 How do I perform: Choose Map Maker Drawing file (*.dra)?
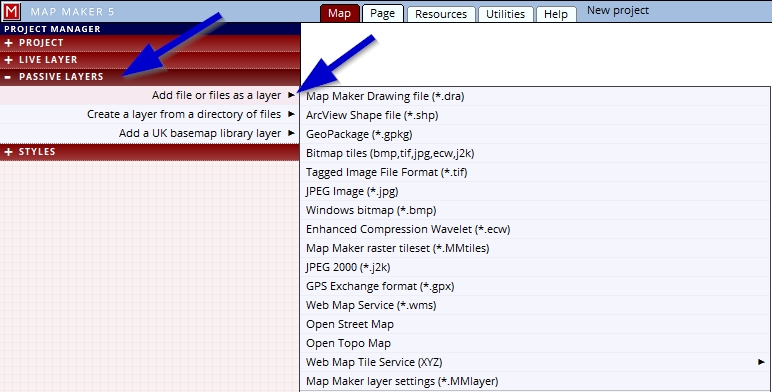point(535,96)
